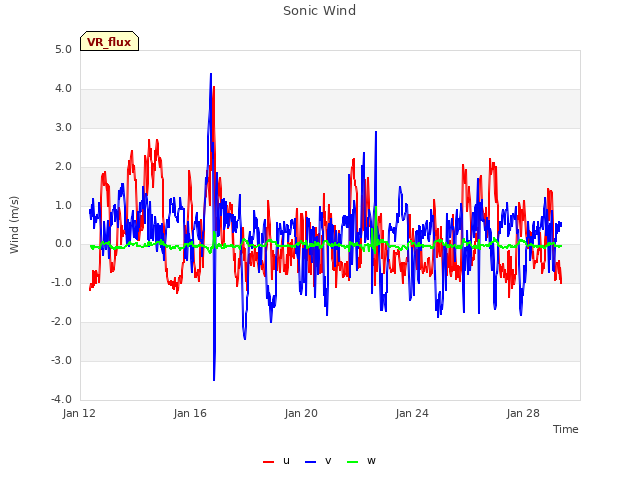Image resolution: width=640 pixels, height=480 pixels.
Task: Click the Sonic Wind chart title
Action: click(320, 11)
